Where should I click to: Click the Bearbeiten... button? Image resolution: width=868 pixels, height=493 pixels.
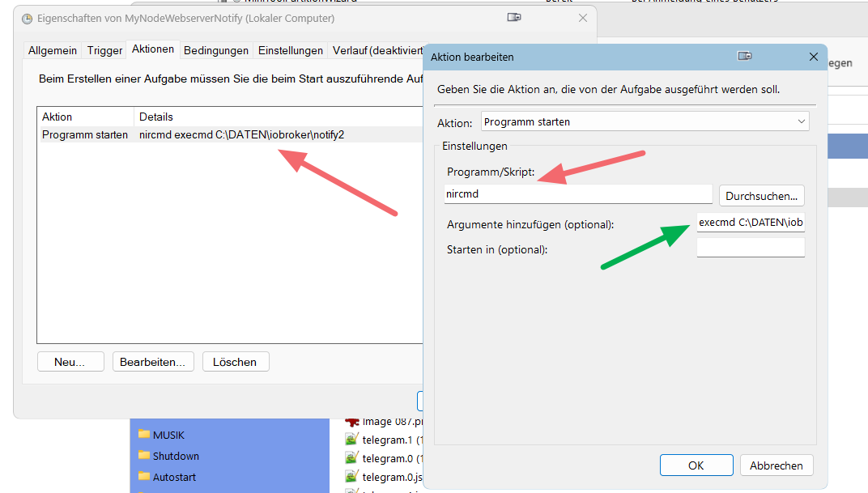click(x=153, y=362)
